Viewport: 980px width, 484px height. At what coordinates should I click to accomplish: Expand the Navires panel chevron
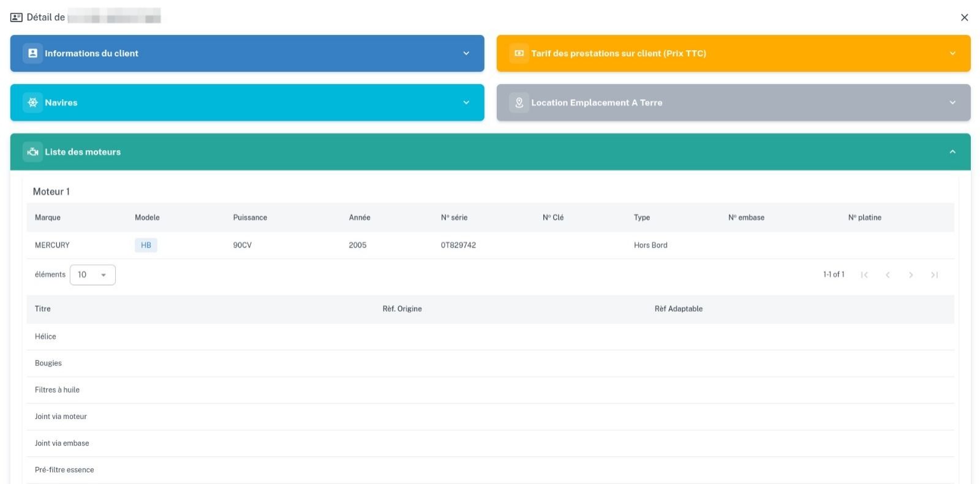[x=466, y=102]
